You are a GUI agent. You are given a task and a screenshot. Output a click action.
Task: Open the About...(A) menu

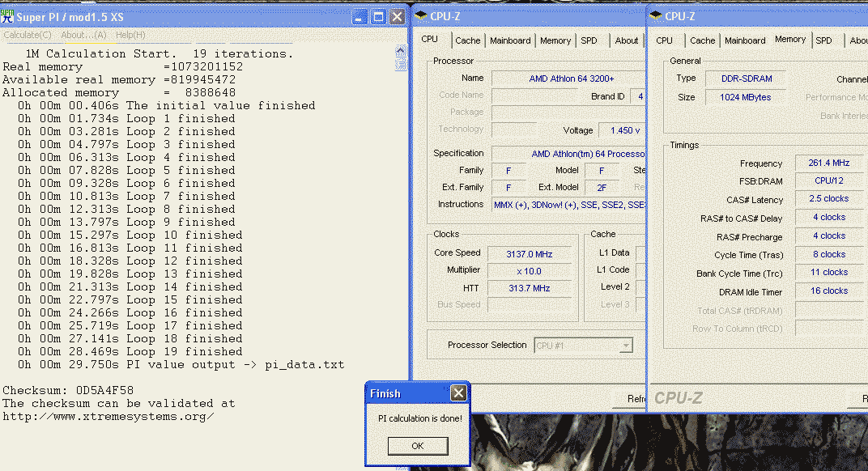[x=83, y=35]
